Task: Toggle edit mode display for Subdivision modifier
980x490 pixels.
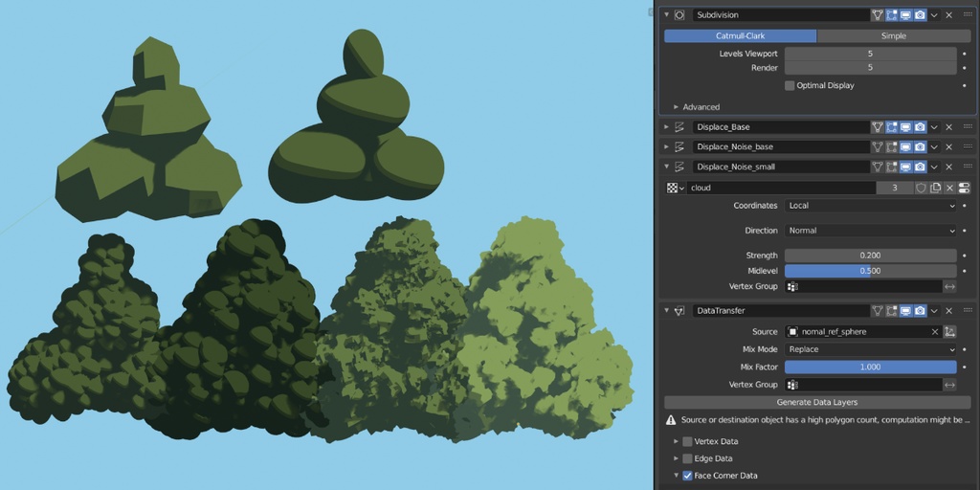Action: point(892,15)
